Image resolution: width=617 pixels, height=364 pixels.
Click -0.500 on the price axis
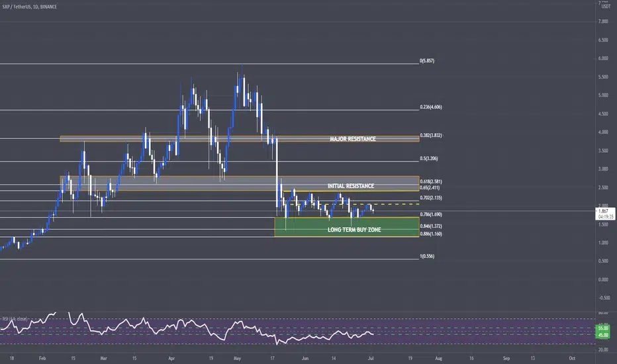603,298
